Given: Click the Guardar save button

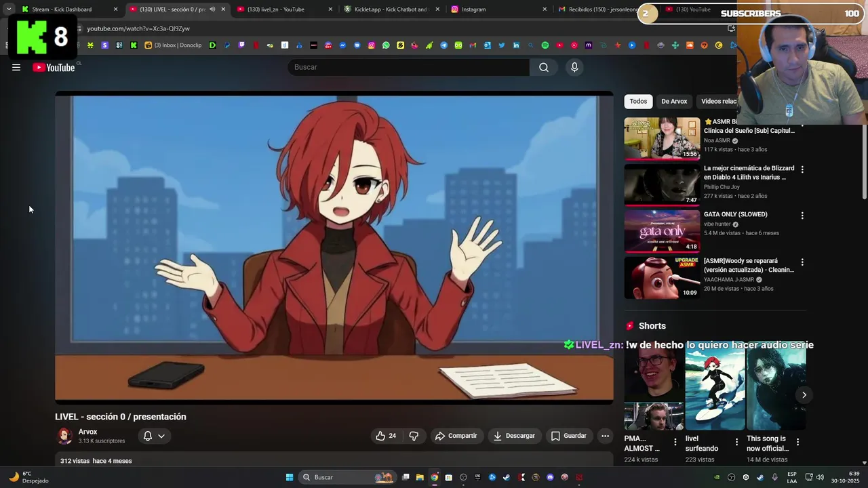Looking at the screenshot, I should click(568, 436).
